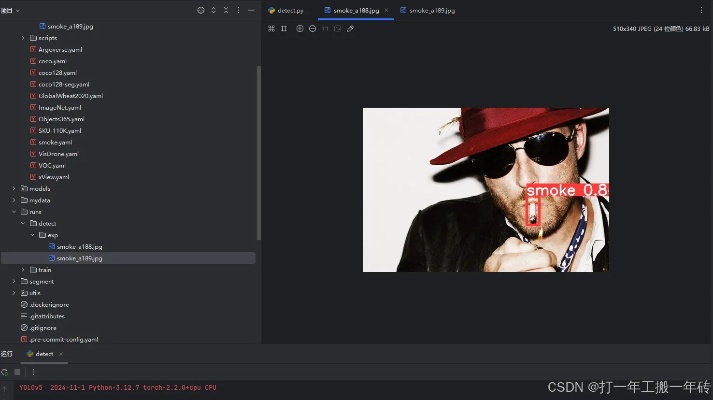Click the stop square button in run panel
The width and height of the screenshot is (713, 400).
click(x=17, y=372)
